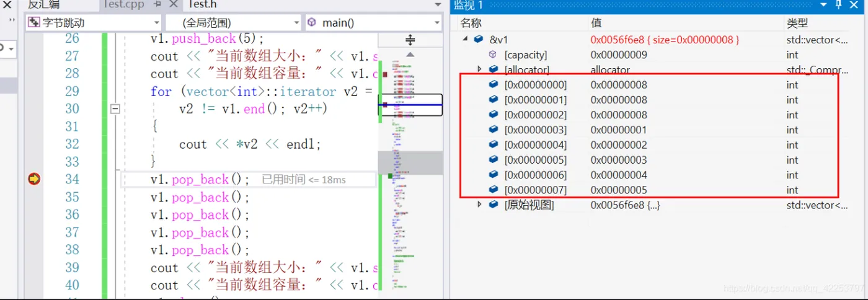This screenshot has height=300, width=868.
Task: Click the [0x00000002] element icon
Action: (494, 115)
